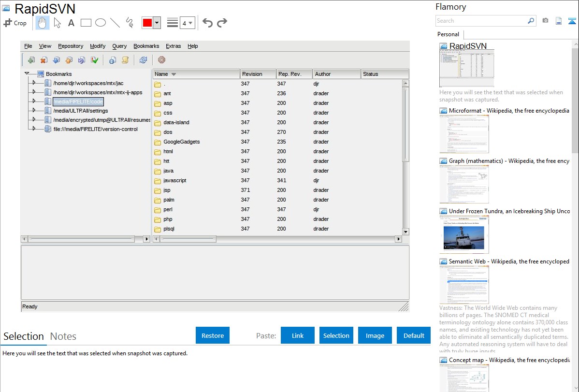This screenshot has width=579, height=392.
Task: Click the line thickness icon
Action: tap(173, 23)
